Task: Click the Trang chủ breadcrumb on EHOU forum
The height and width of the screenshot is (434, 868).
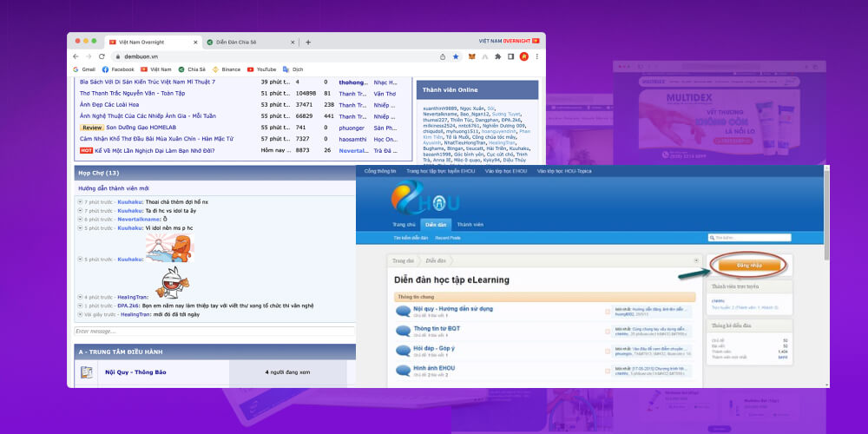Action: coord(403,260)
